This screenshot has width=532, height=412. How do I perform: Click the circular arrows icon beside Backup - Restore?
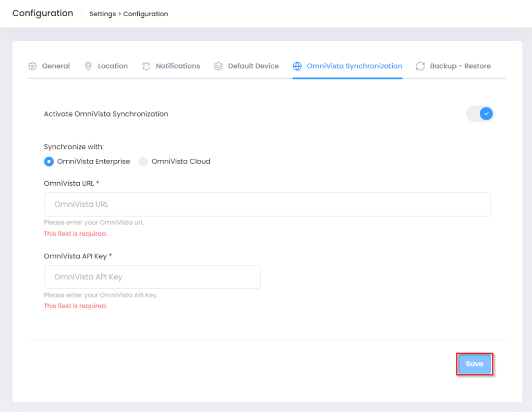click(420, 66)
